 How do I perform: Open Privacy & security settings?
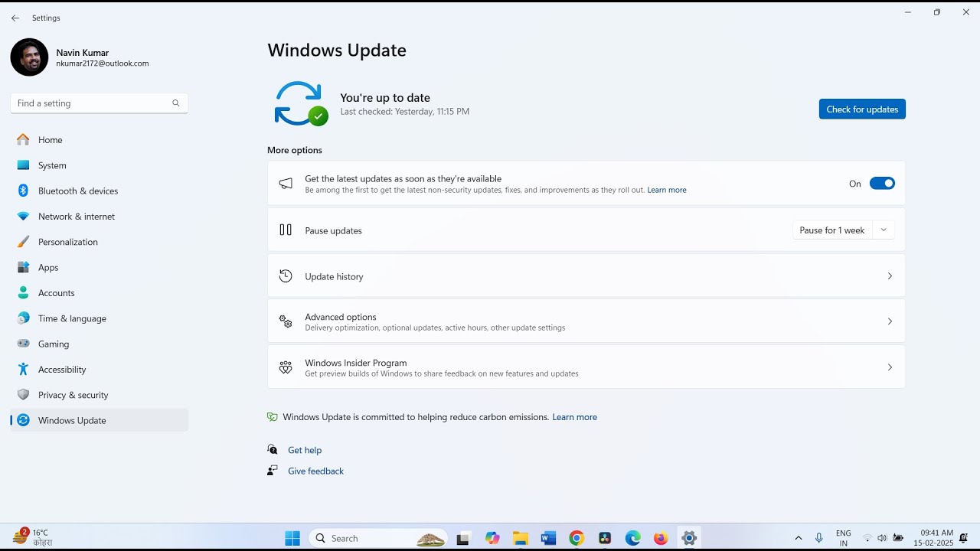click(99, 395)
